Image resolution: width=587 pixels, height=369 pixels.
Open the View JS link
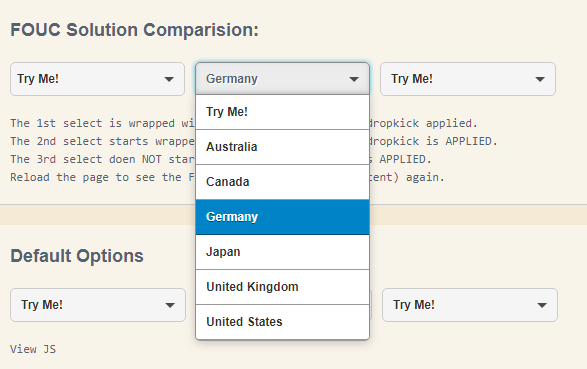[33, 349]
